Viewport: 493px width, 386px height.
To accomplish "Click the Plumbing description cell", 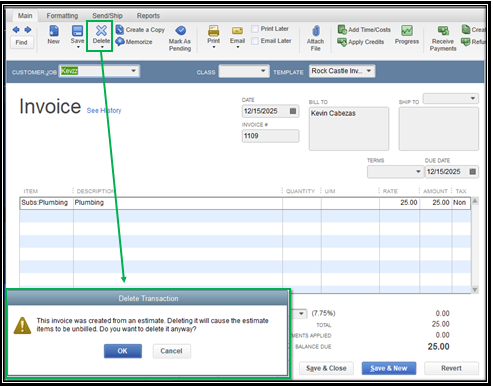I will tap(178, 203).
